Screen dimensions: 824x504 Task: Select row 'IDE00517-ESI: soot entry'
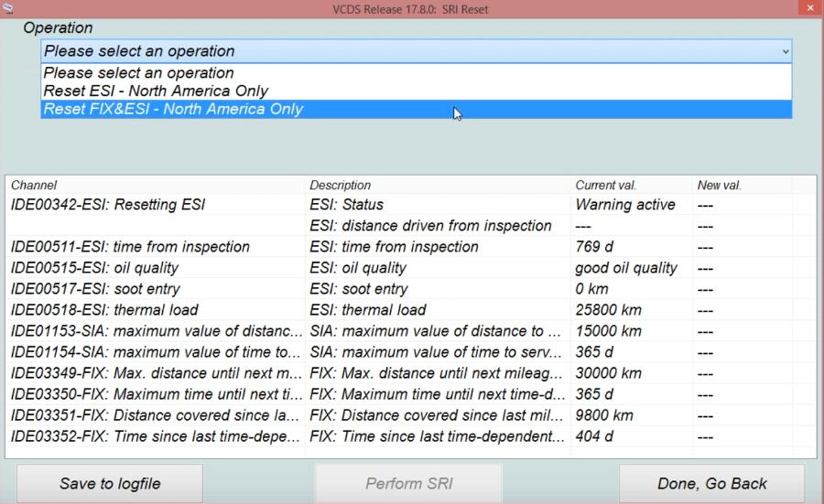[x=411, y=289]
